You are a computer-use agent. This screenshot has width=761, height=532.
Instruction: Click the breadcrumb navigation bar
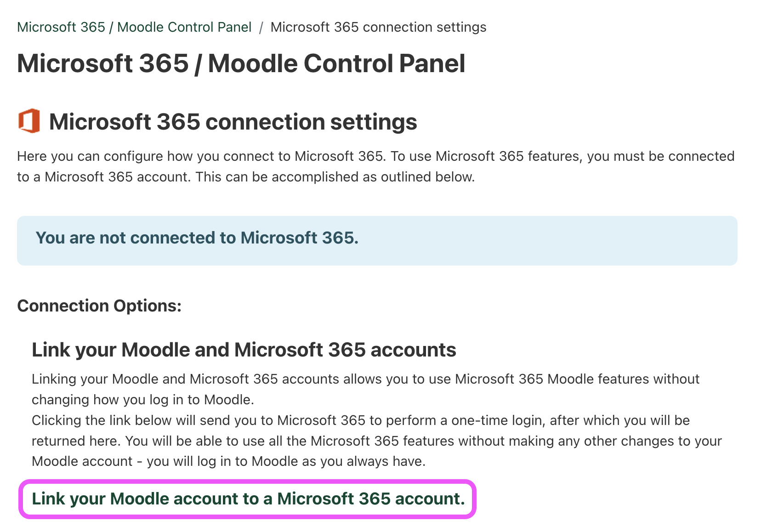(251, 27)
